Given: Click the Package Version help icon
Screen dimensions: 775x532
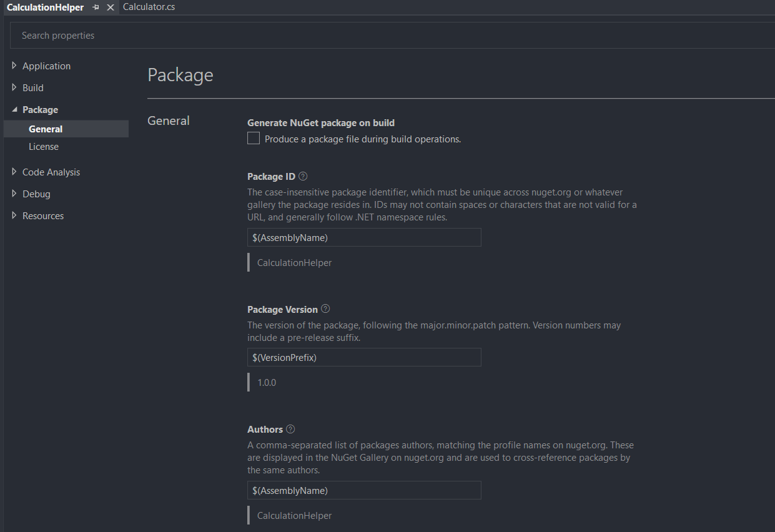Looking at the screenshot, I should [325, 309].
